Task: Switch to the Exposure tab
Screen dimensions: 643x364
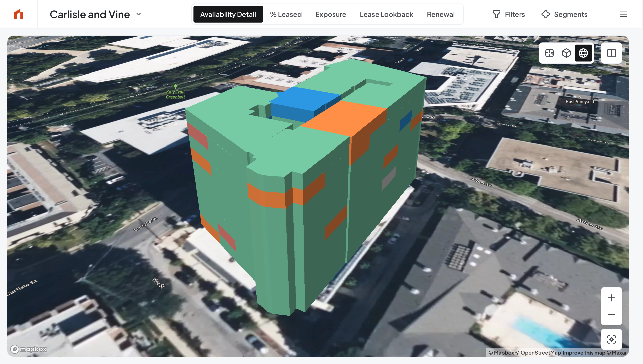Action: pyautogui.click(x=331, y=14)
